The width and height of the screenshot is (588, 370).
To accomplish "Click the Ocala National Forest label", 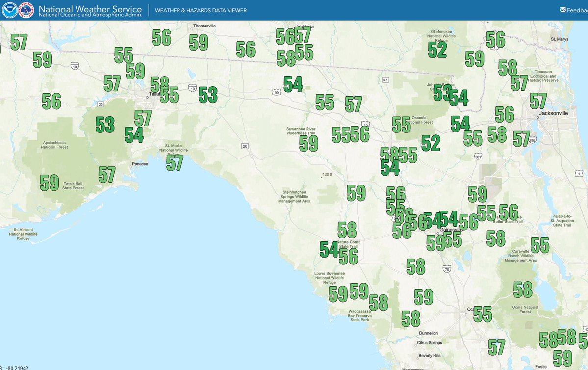I will (x=525, y=309).
